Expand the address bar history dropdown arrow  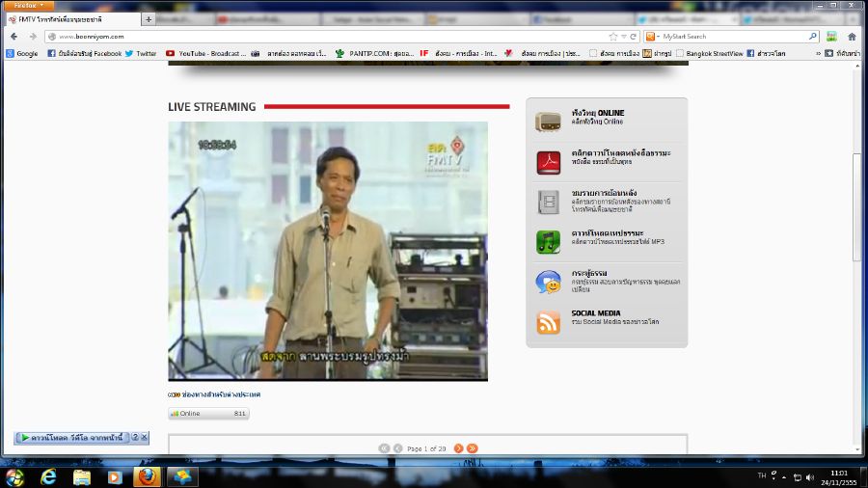[x=623, y=37]
